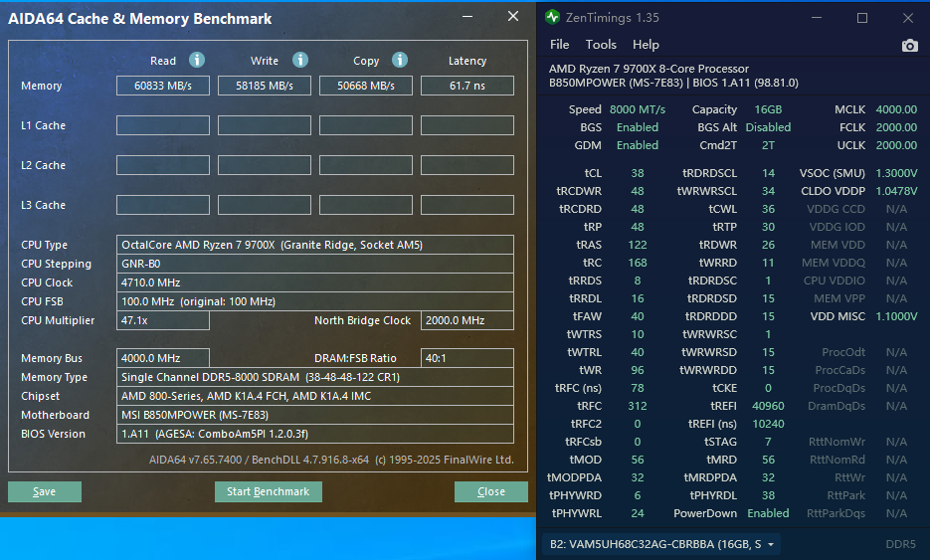Viewport: 930px width, 560px height.
Task: Open the Help menu in ZenTimings
Action: click(646, 45)
